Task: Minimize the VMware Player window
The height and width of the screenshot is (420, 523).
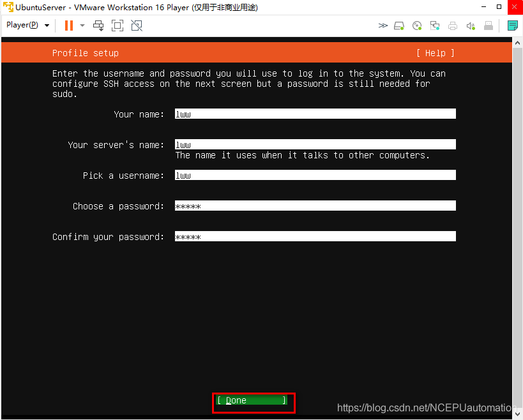Action: coord(483,7)
